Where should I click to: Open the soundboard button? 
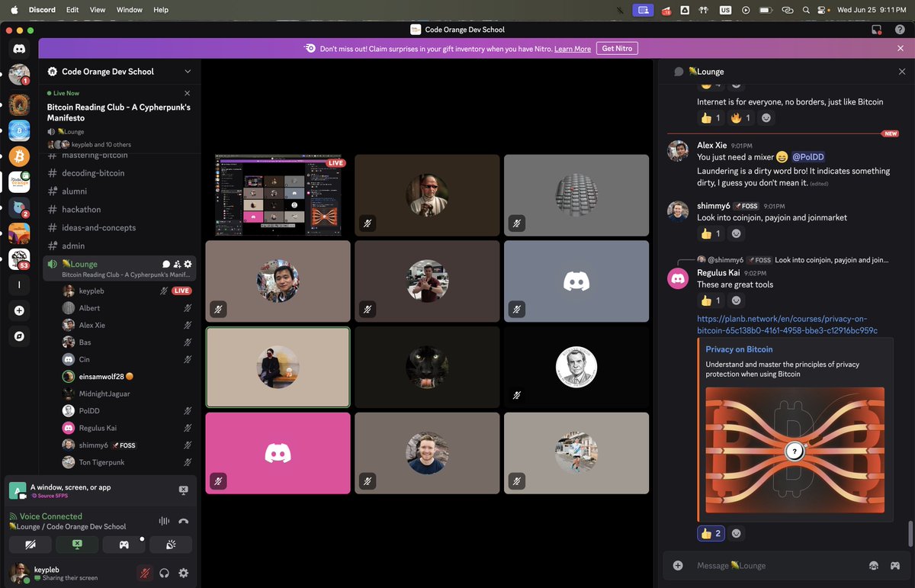point(171,545)
